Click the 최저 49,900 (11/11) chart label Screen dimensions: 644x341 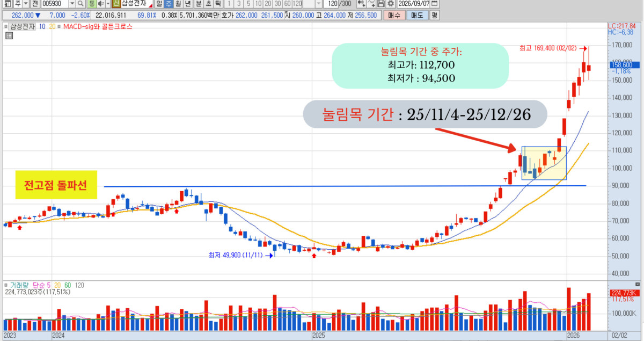coord(235,255)
